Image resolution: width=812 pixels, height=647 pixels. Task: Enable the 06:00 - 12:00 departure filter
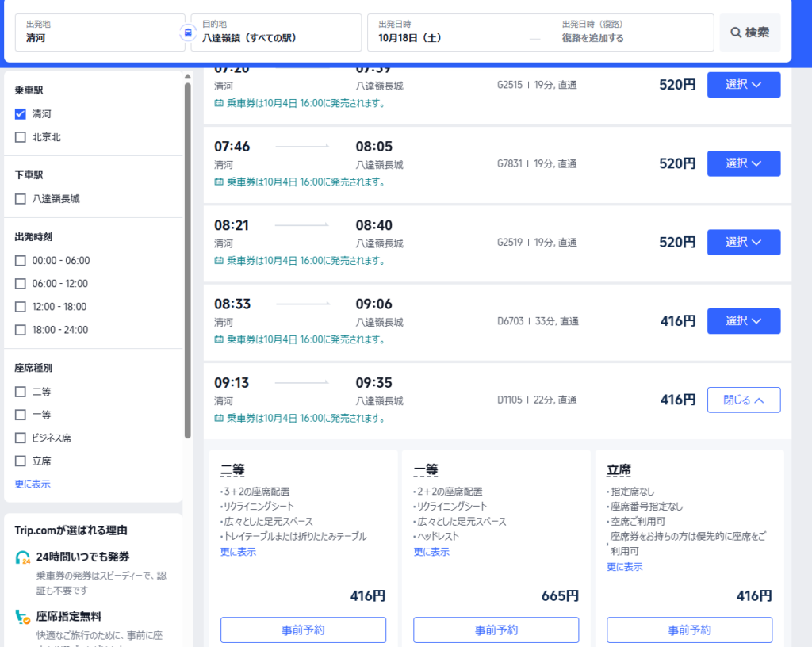click(21, 284)
